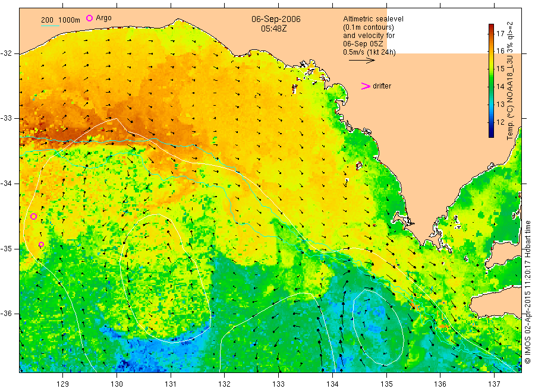Select the Argo float marker near -35 latitude
Viewport: 535px width, 392px height.
(x=41, y=244)
